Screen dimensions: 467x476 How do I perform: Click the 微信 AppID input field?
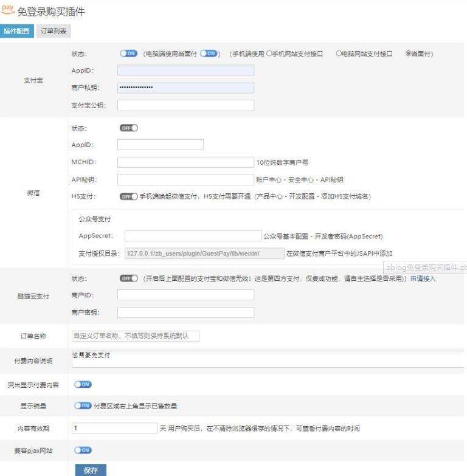pyautogui.click(x=161, y=145)
